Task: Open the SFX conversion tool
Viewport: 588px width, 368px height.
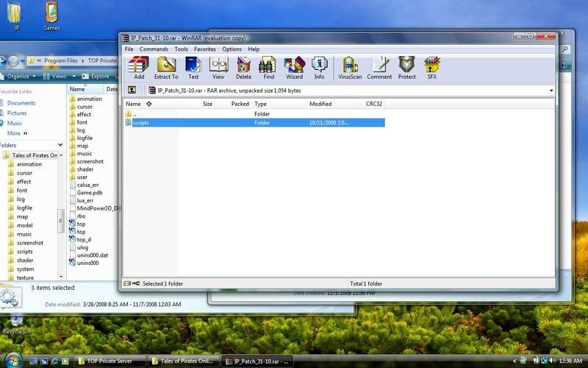Action: coord(432,67)
